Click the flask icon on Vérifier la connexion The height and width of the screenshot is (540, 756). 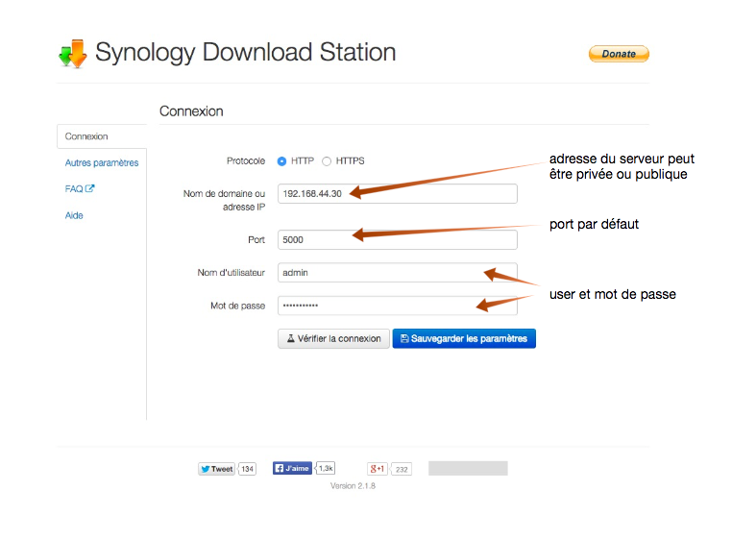(x=290, y=339)
